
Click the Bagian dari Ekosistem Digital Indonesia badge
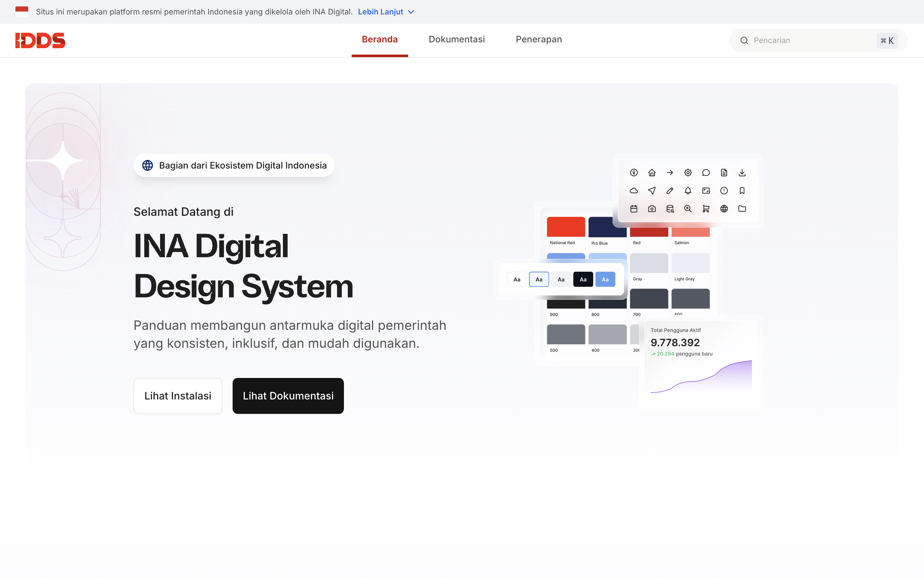[234, 165]
